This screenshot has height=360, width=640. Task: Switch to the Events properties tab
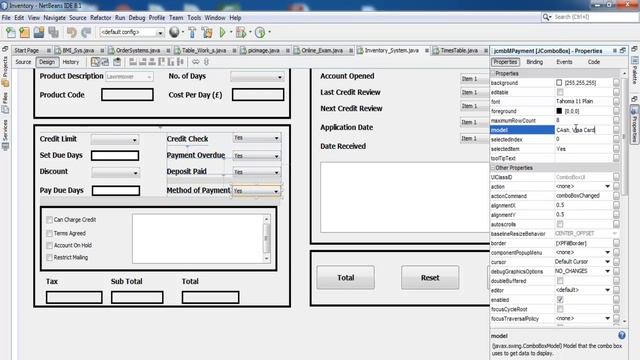564,62
